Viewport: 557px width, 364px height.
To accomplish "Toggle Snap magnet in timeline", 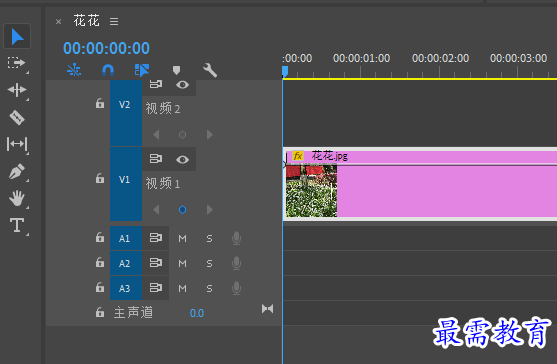I will click(108, 70).
